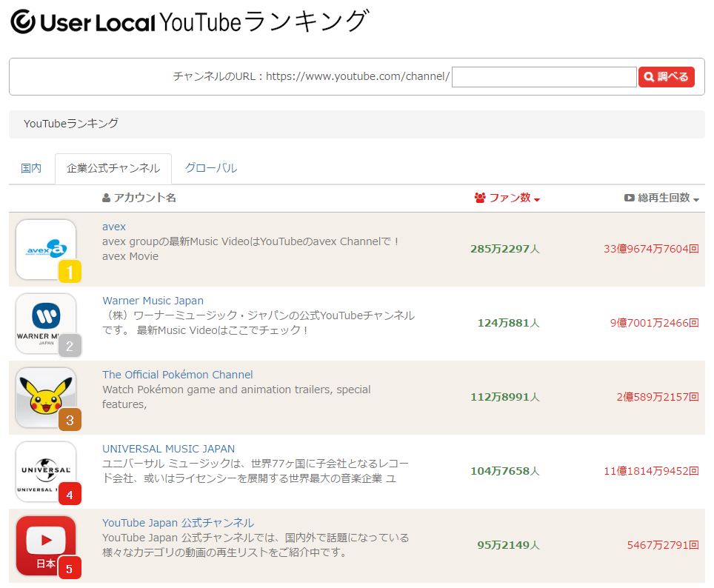Viewport: 714px width, 588px height.
Task: Click the User Local logo icon
Action: (x=23, y=21)
